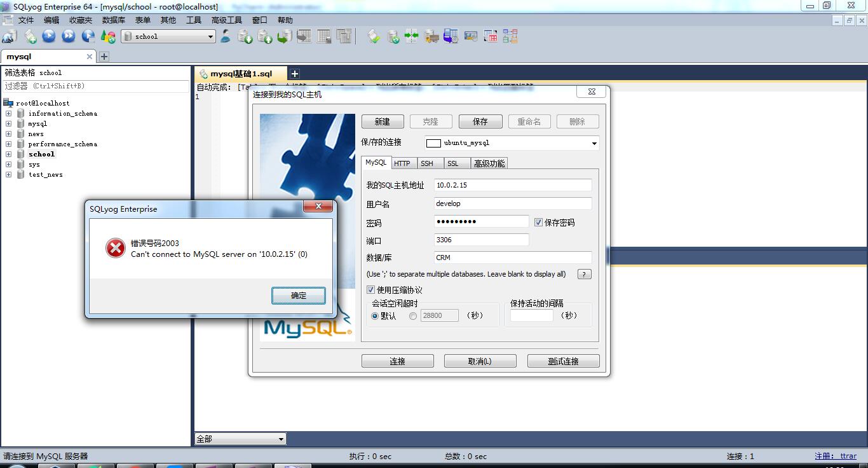Select the custom timeout radio button next to 28800
The height and width of the screenshot is (468, 868).
(x=413, y=316)
